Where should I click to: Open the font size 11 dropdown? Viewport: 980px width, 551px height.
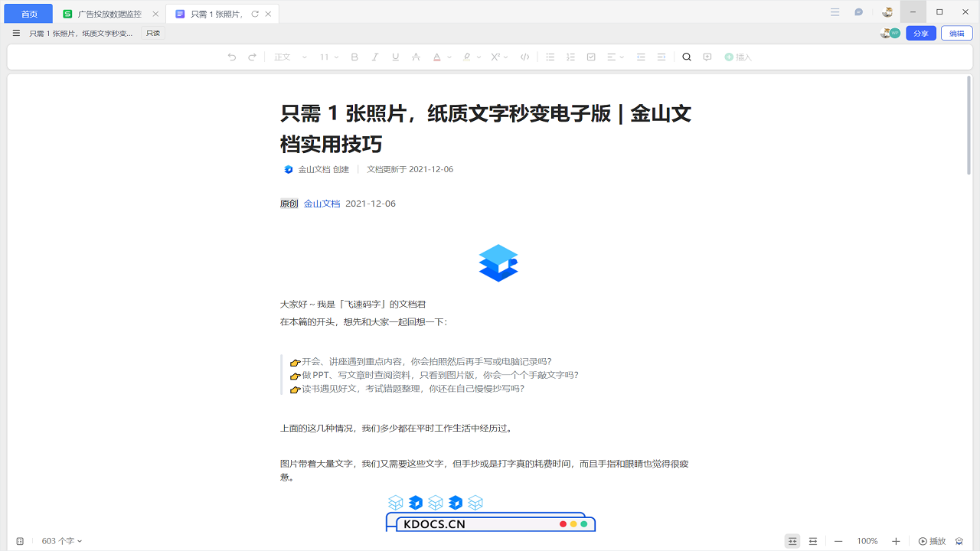coord(326,57)
